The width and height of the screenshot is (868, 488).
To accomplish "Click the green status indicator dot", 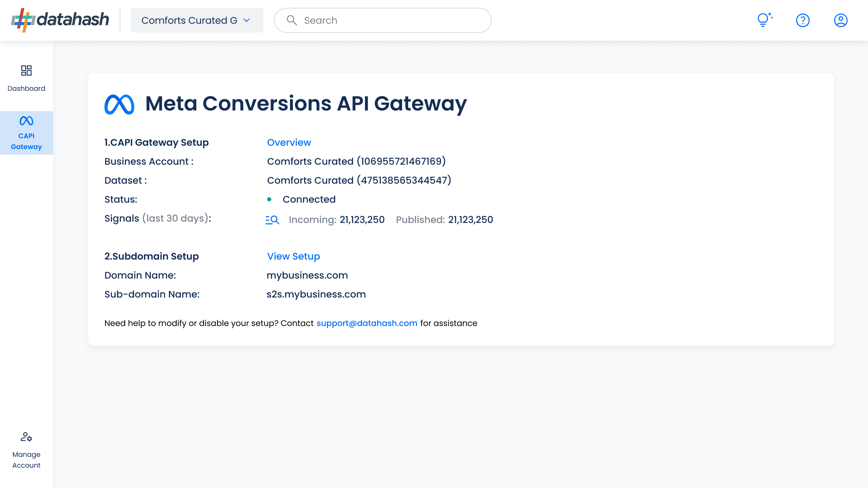I will (x=269, y=199).
